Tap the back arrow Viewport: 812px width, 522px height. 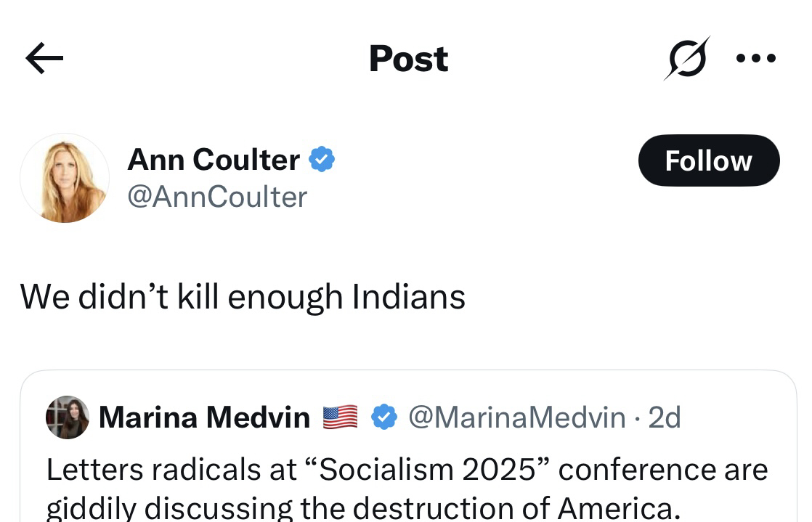tap(44, 59)
